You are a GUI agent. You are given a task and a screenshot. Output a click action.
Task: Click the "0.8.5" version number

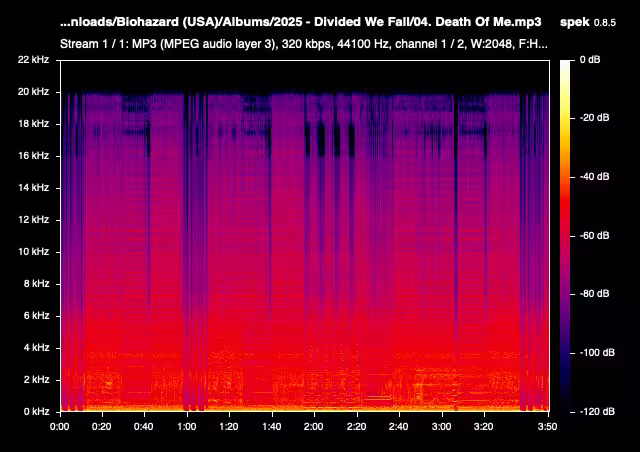pos(605,23)
